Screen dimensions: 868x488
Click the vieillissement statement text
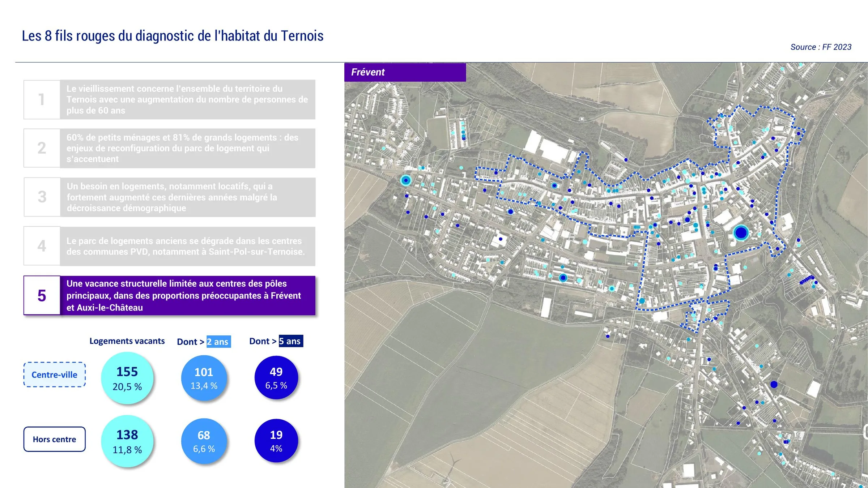tap(187, 99)
